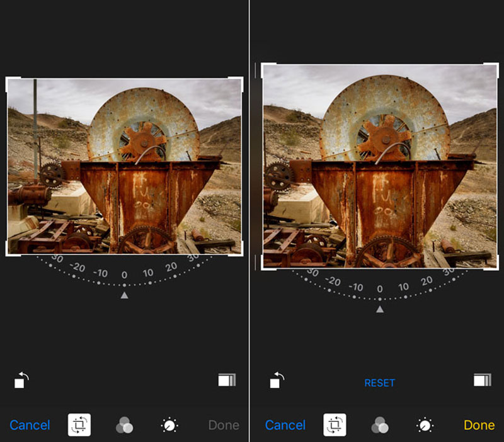This screenshot has width=504, height=442.
Task: Tap Cancel in the left screen
Action: (x=30, y=425)
